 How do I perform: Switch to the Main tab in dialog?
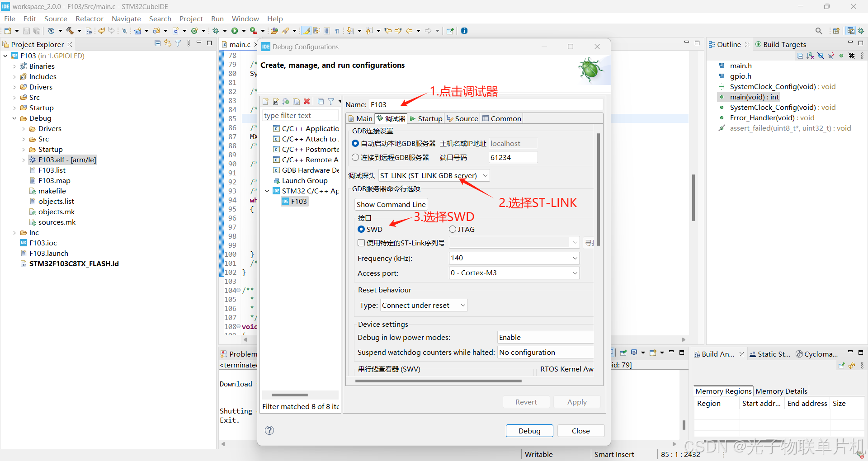click(x=360, y=118)
